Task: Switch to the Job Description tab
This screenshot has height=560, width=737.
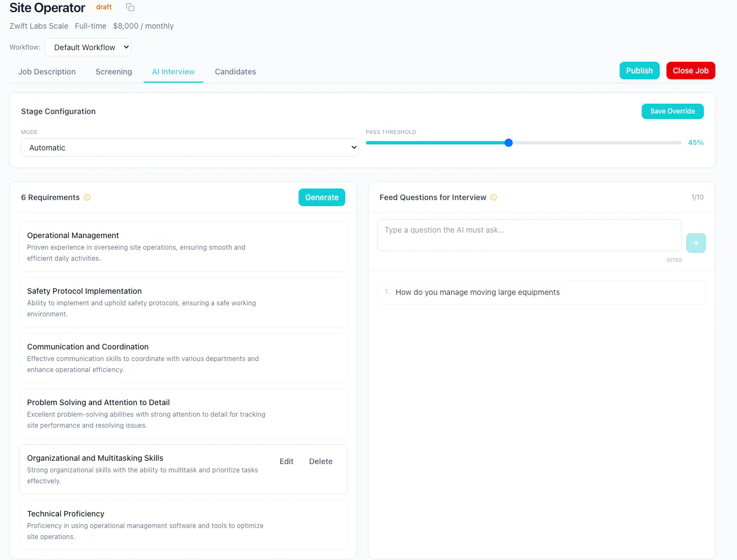Action: [47, 72]
